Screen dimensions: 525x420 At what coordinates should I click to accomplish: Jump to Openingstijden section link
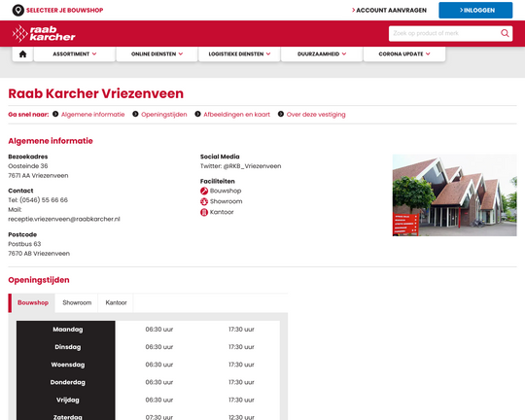point(164,115)
